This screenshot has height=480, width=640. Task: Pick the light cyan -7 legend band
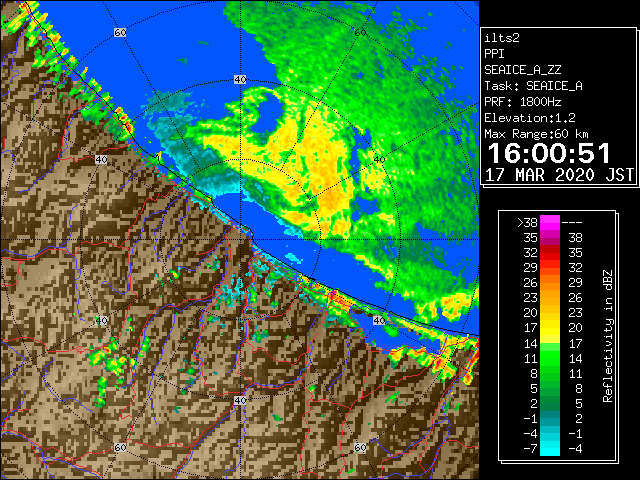click(x=550, y=448)
